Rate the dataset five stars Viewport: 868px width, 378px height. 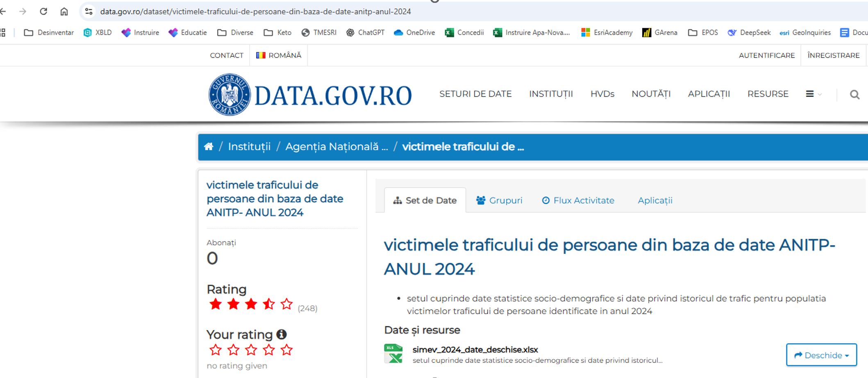click(x=286, y=350)
